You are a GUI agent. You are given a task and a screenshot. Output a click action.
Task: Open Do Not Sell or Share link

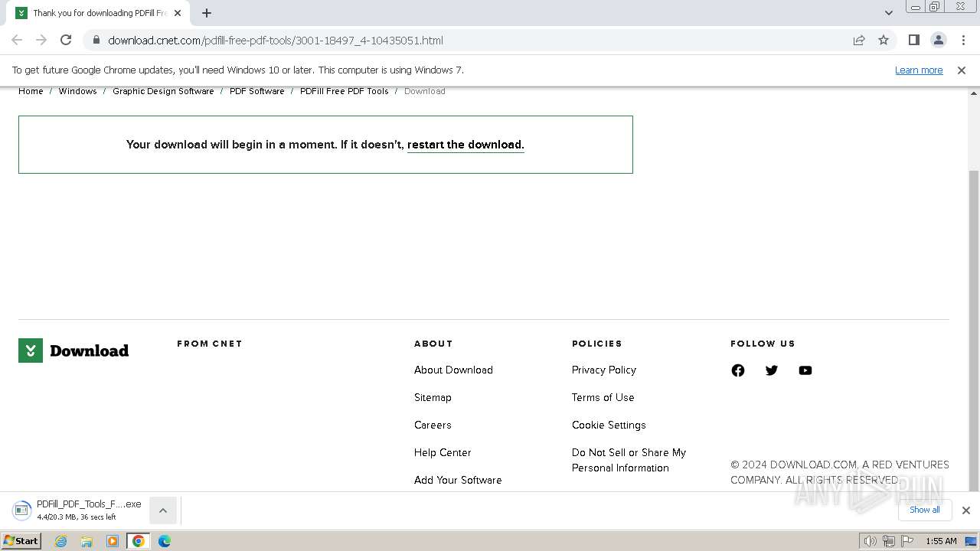[629, 460]
